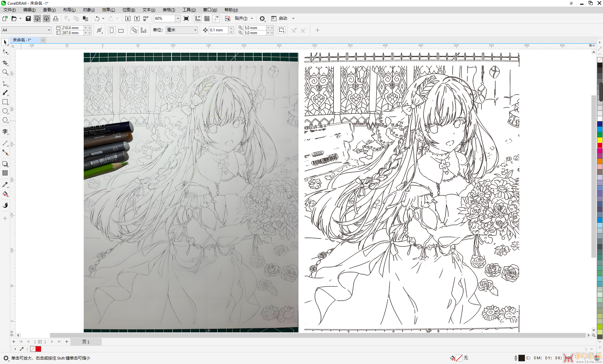603x364 pixels.
Task: Expand the document palette flyout arrow
Action: pyautogui.click(x=15, y=349)
